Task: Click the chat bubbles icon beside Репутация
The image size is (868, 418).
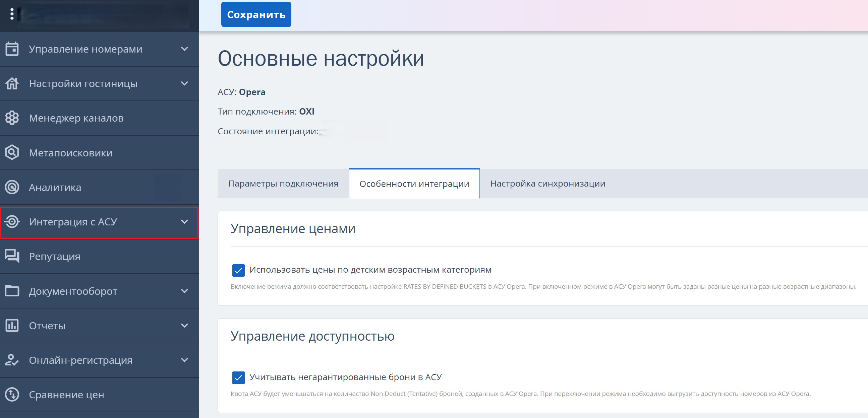Action: point(12,257)
